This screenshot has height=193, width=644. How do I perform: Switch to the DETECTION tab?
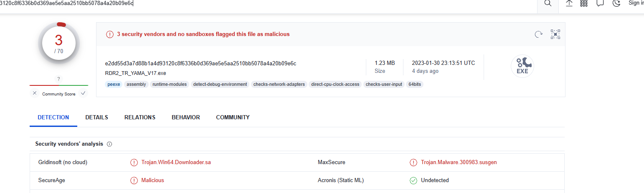(53, 118)
